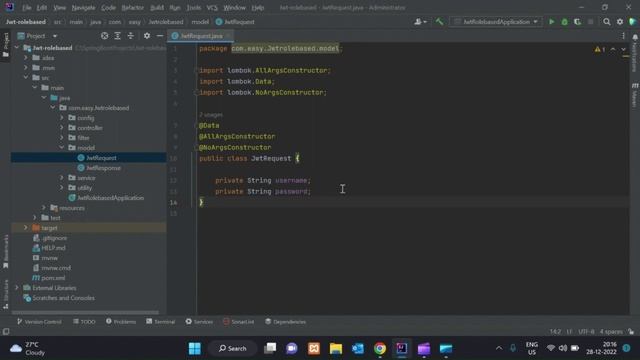
Task: Select JwtRolebasedApplication class in the tree
Action: tap(110, 198)
